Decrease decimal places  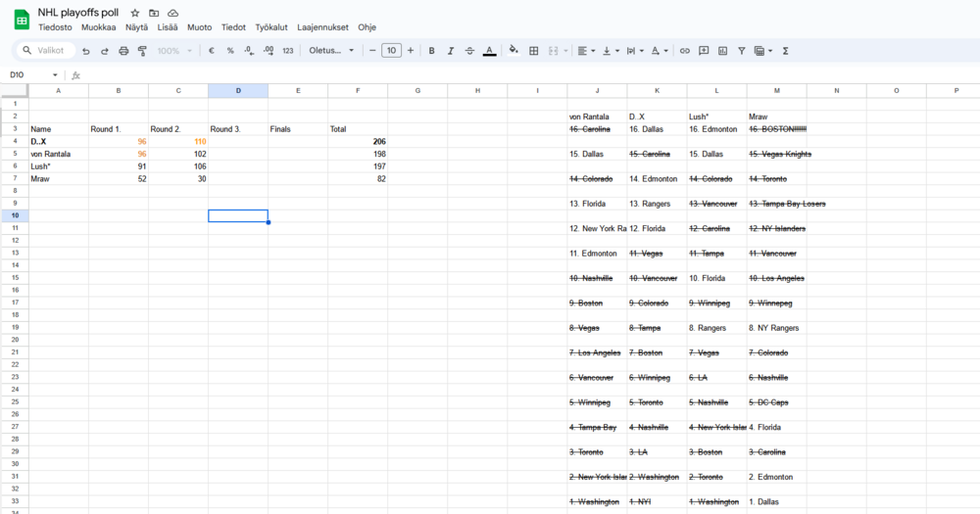[x=249, y=51]
